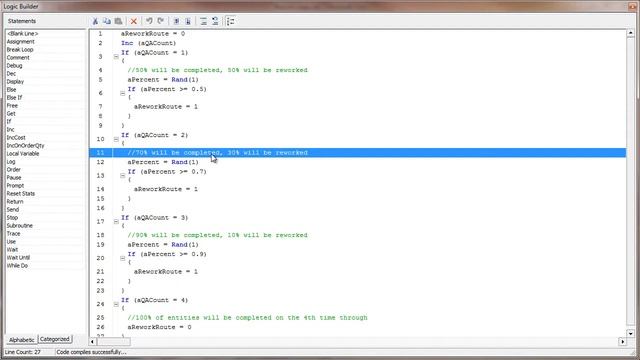Image resolution: width=640 pixels, height=360 pixels.
Task: Select the Prompt statement
Action: coord(15,186)
